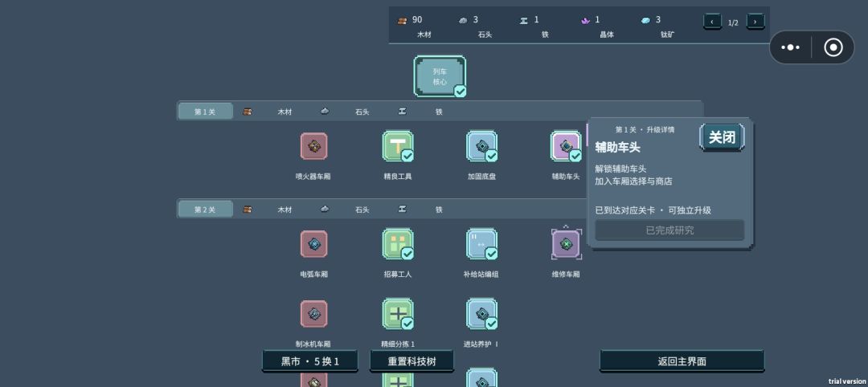The height and width of the screenshot is (387, 868).
Task: Click the stone icon in the 第2关 row
Action: 325,209
